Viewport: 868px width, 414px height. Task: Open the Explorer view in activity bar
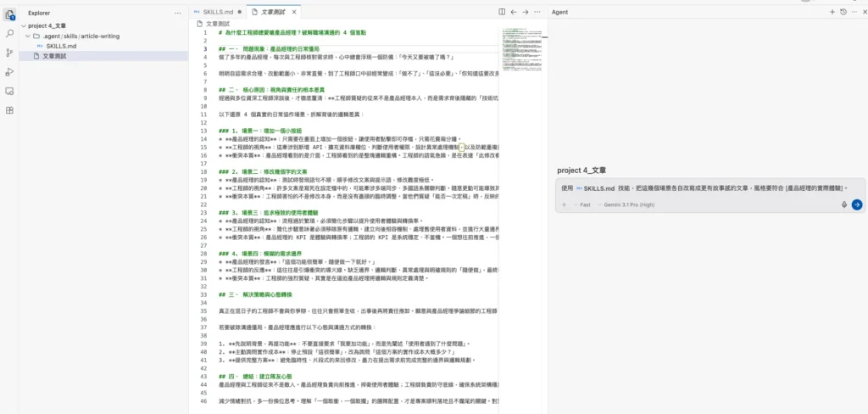[9, 15]
